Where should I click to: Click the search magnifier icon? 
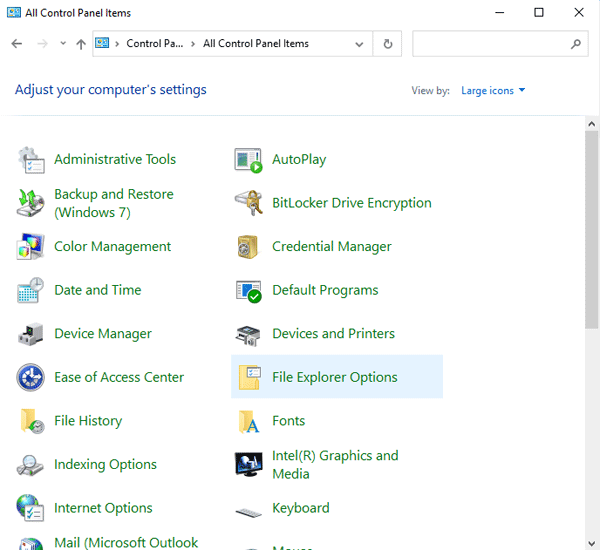(576, 44)
